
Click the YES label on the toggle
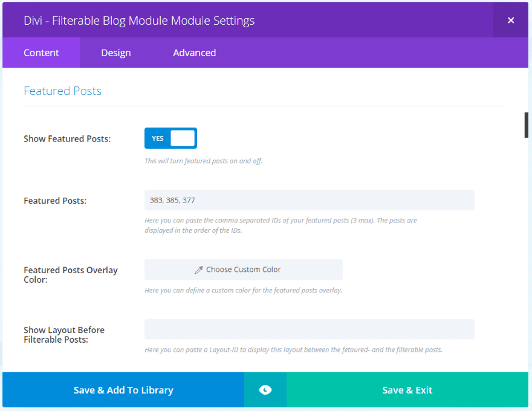[x=157, y=138]
